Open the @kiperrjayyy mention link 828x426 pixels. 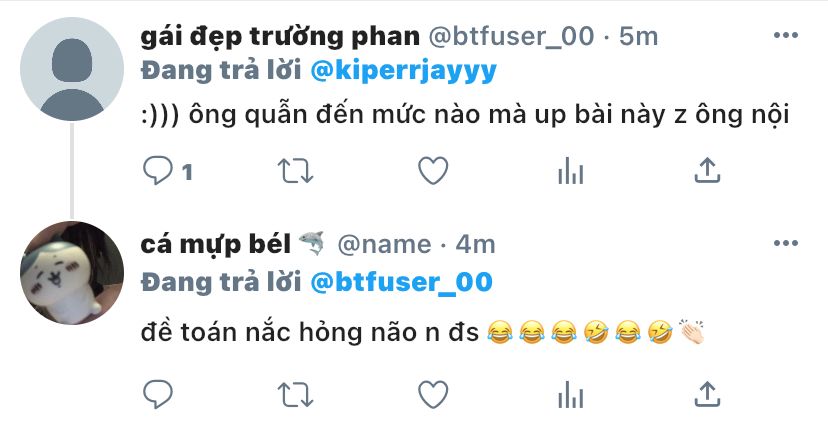tap(403, 71)
